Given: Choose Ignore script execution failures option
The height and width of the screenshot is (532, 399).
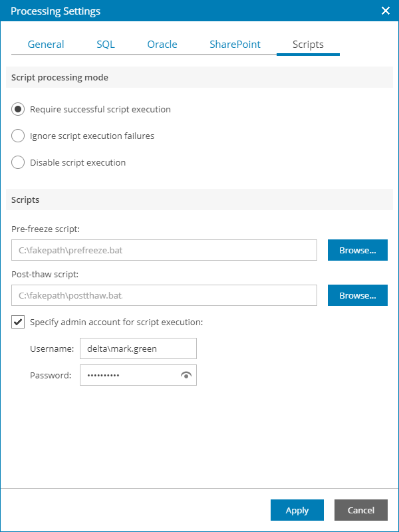Looking at the screenshot, I should pos(19,136).
